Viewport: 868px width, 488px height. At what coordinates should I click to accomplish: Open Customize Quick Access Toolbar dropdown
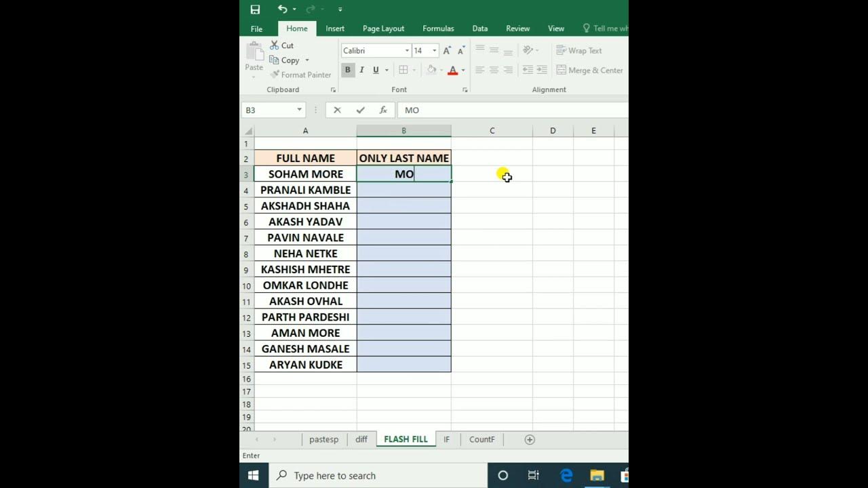(x=340, y=9)
